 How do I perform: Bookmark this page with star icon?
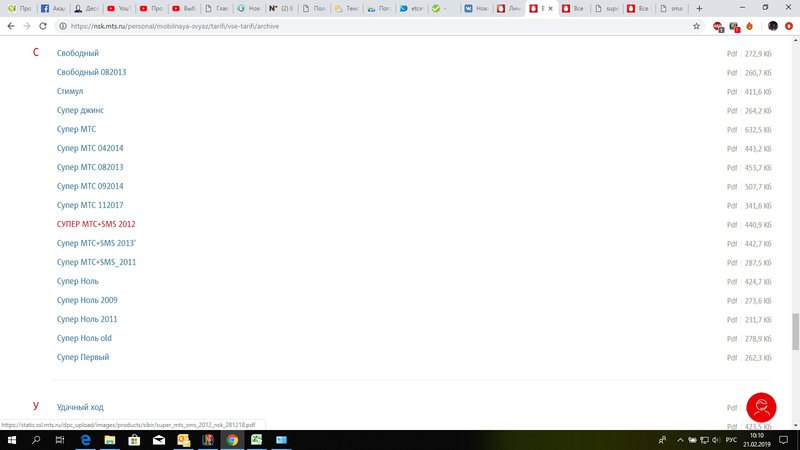(696, 26)
